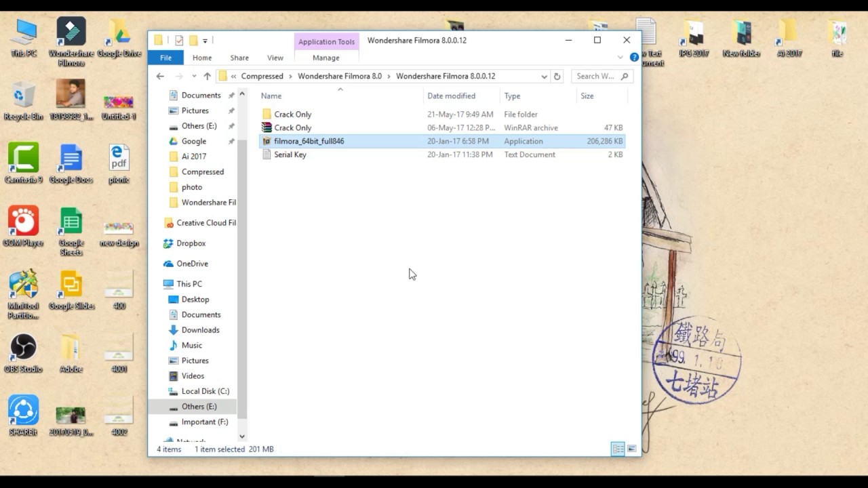The height and width of the screenshot is (488, 868).
Task: Open Dropbox in the navigation pane
Action: 191,243
